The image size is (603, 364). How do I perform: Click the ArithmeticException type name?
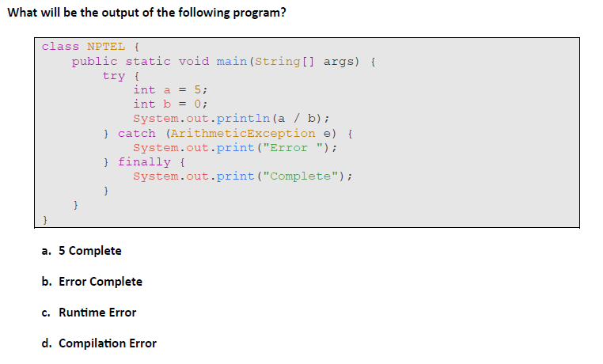[243, 134]
